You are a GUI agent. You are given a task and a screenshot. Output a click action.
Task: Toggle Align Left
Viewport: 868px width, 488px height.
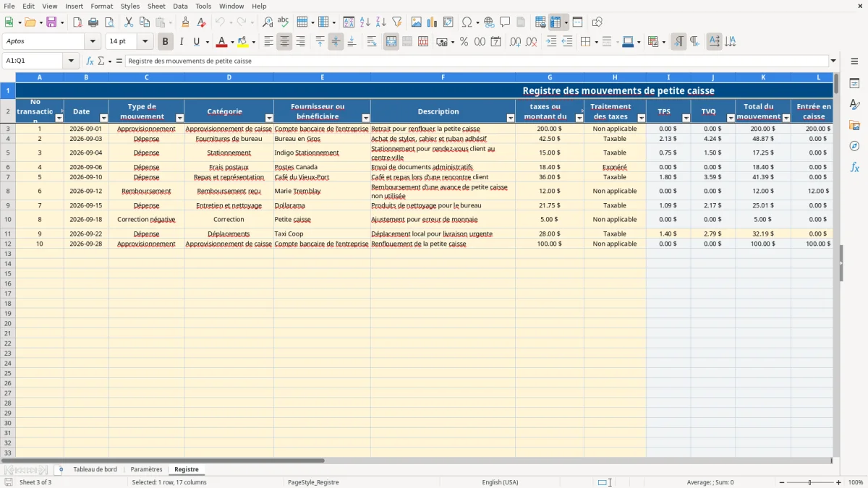tap(269, 42)
